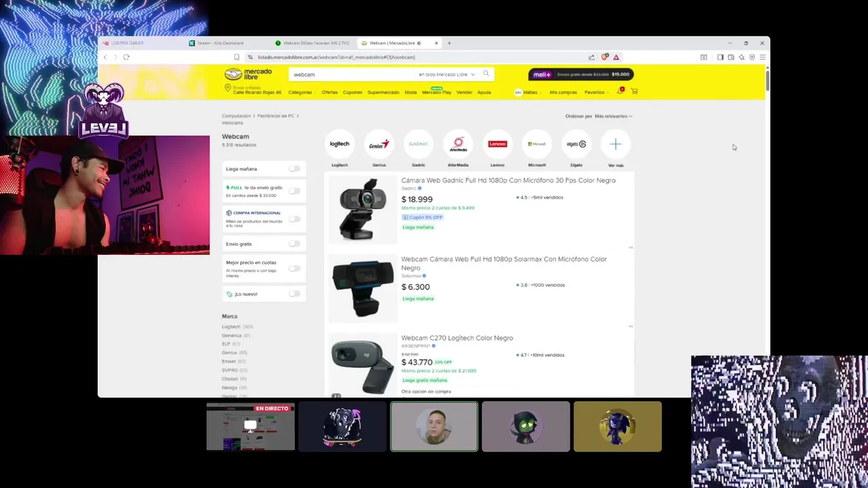868x488 pixels.
Task: Open a new browser tab with the plus
Action: click(449, 43)
